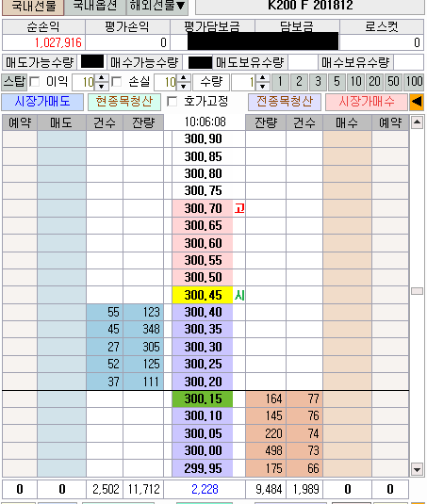Click the 시장가매도 button
This screenshot has width=427, height=504.
point(42,102)
